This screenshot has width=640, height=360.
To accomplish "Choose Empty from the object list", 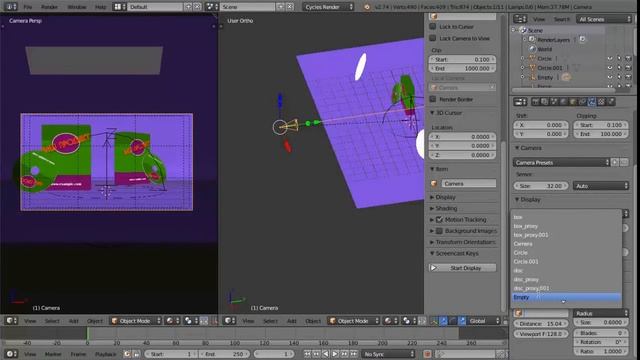I will coord(567,297).
